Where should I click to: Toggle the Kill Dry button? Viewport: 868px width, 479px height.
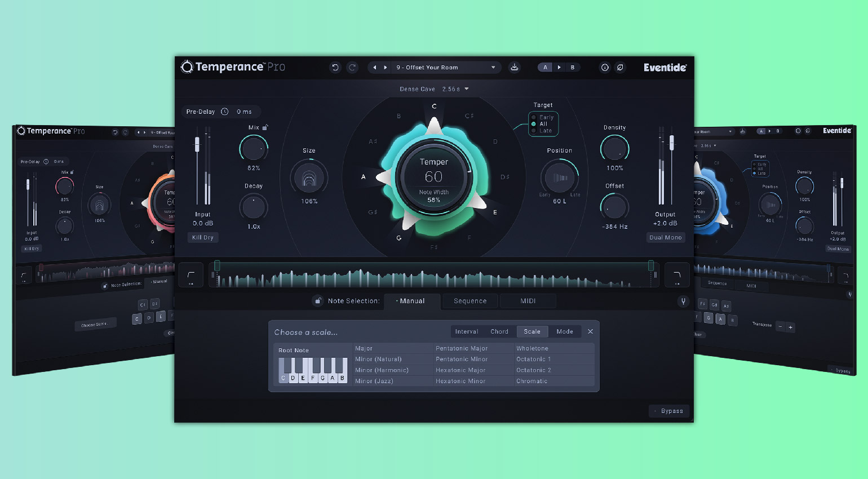tap(203, 238)
